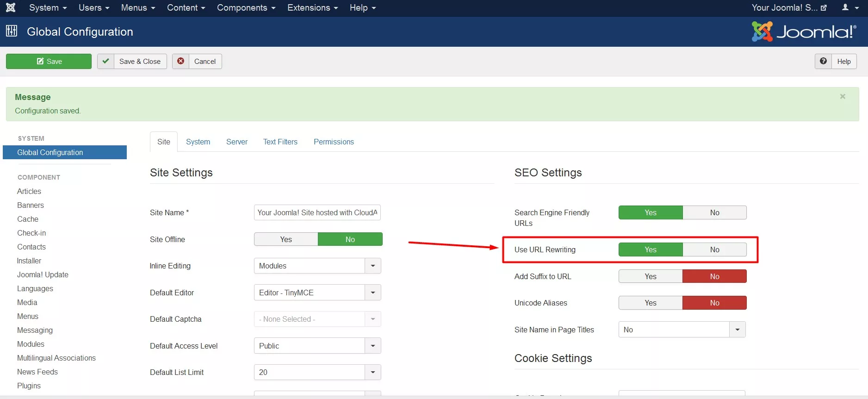The width and height of the screenshot is (868, 399).
Task: Dismiss the Configuration saved message
Action: click(843, 96)
